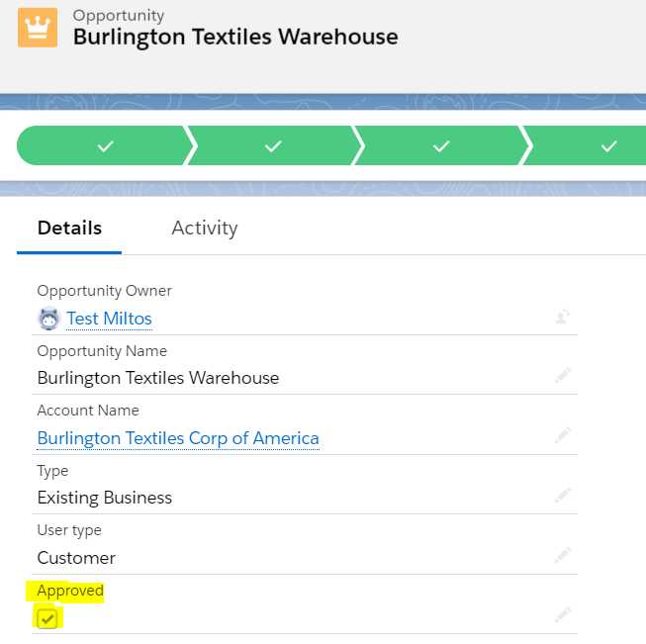This screenshot has width=646, height=644.
Task: Select the Details tab
Action: (x=69, y=229)
